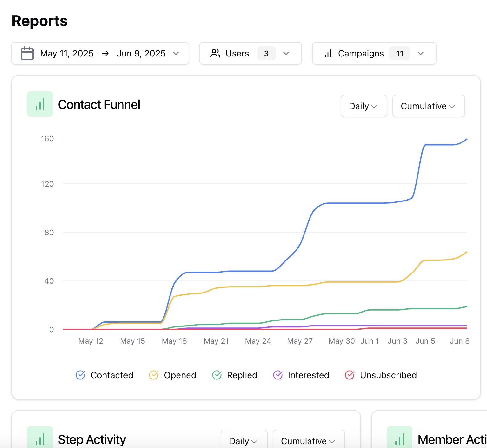The image size is (487, 448).
Task: Expand the Users filter dropdown
Action: click(x=286, y=53)
